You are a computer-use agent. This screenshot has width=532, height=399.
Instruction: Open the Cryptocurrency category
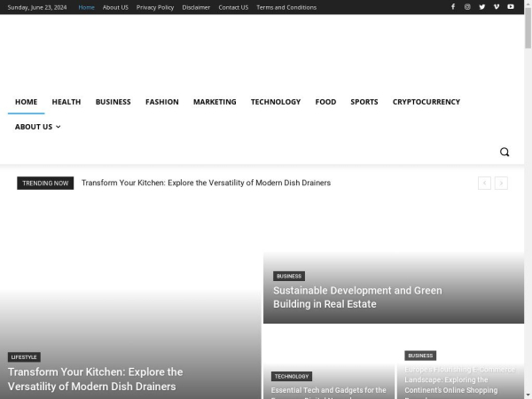pos(426,102)
